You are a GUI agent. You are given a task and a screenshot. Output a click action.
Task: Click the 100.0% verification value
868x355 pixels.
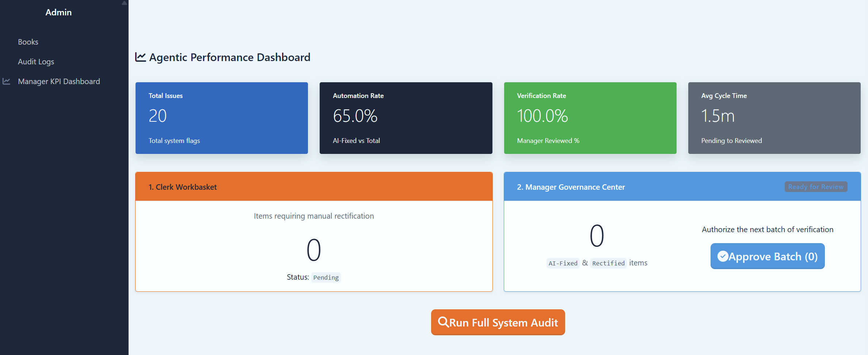point(542,116)
